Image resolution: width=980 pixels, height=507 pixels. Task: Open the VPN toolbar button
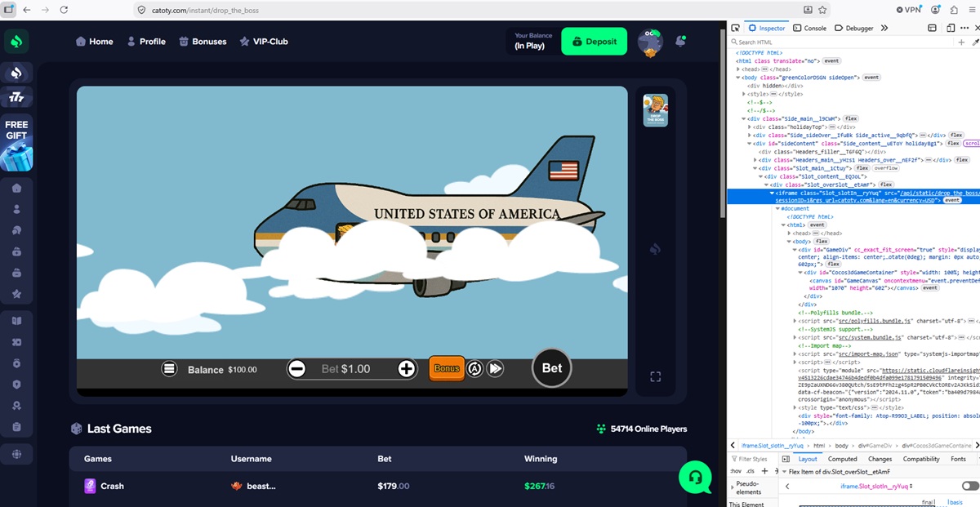(908, 10)
